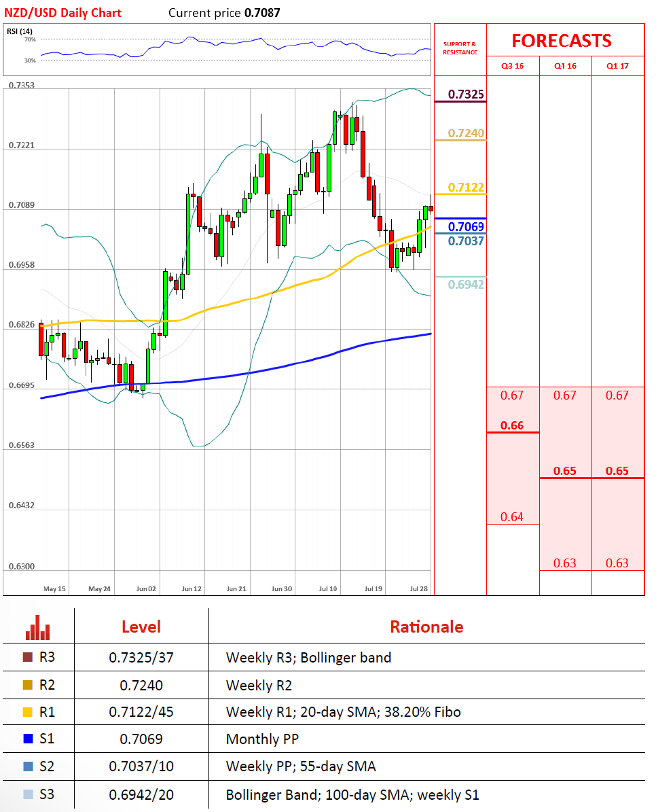Image resolution: width=656 pixels, height=812 pixels.
Task: Click the 0.6942 support level label
Action: (466, 284)
